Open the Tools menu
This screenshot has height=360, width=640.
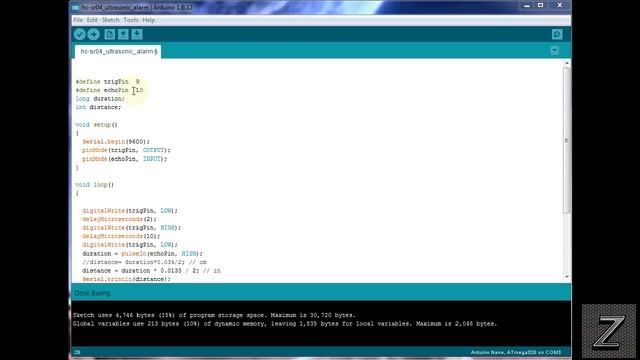131,20
